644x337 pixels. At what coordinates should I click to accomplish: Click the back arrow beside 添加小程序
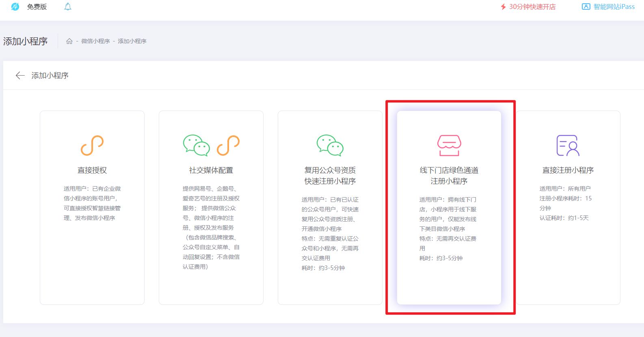pyautogui.click(x=20, y=76)
